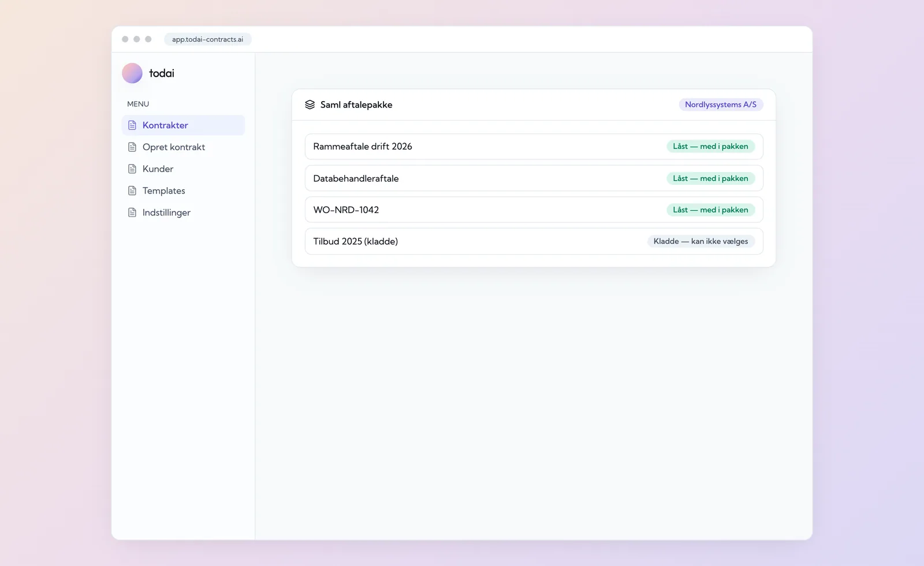Click the Kontrakter document icon

(x=132, y=125)
